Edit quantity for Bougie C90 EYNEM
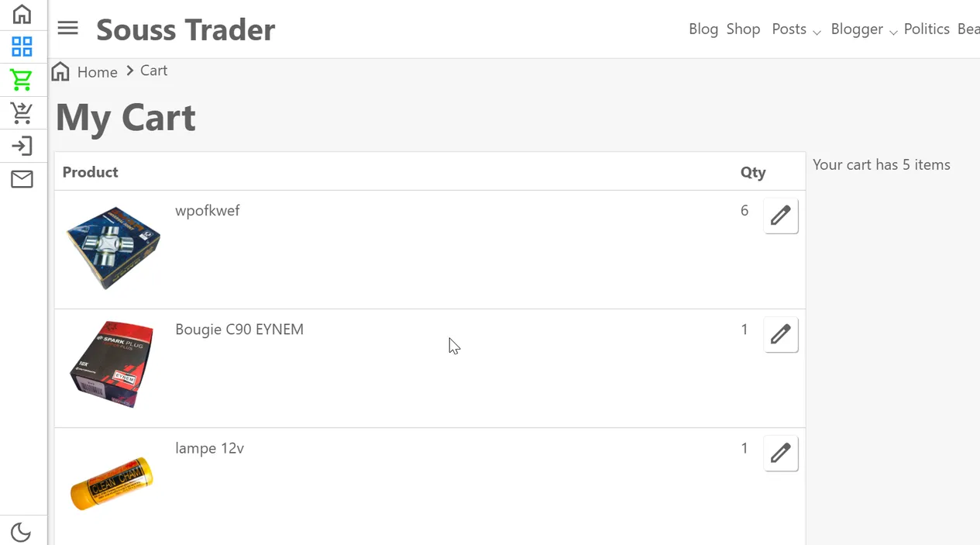The width and height of the screenshot is (980, 545). tap(780, 334)
